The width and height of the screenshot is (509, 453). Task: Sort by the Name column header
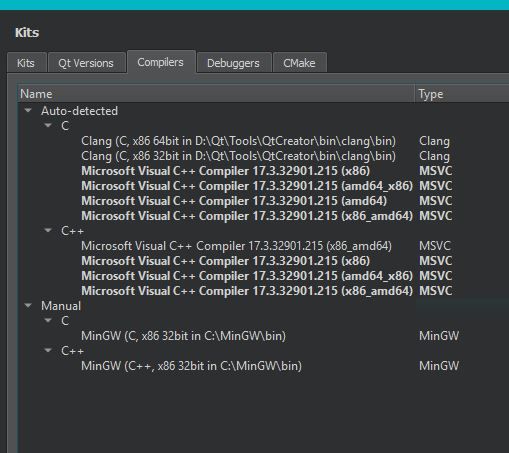click(216, 94)
